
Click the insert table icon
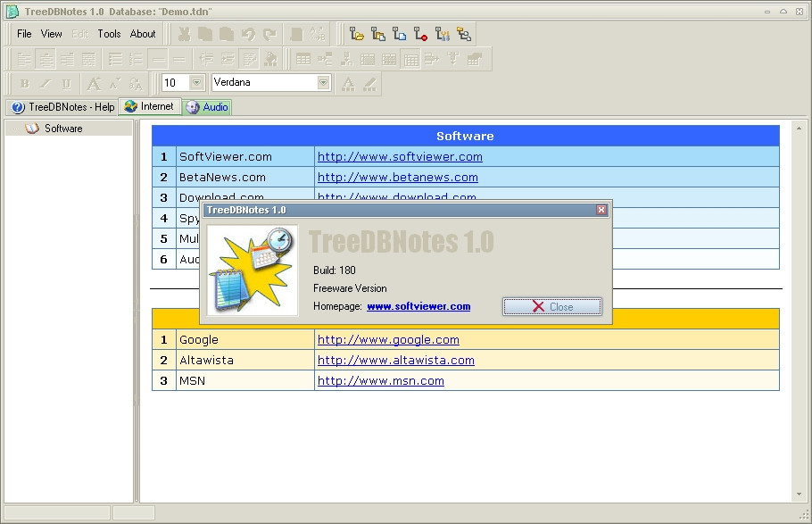303,59
